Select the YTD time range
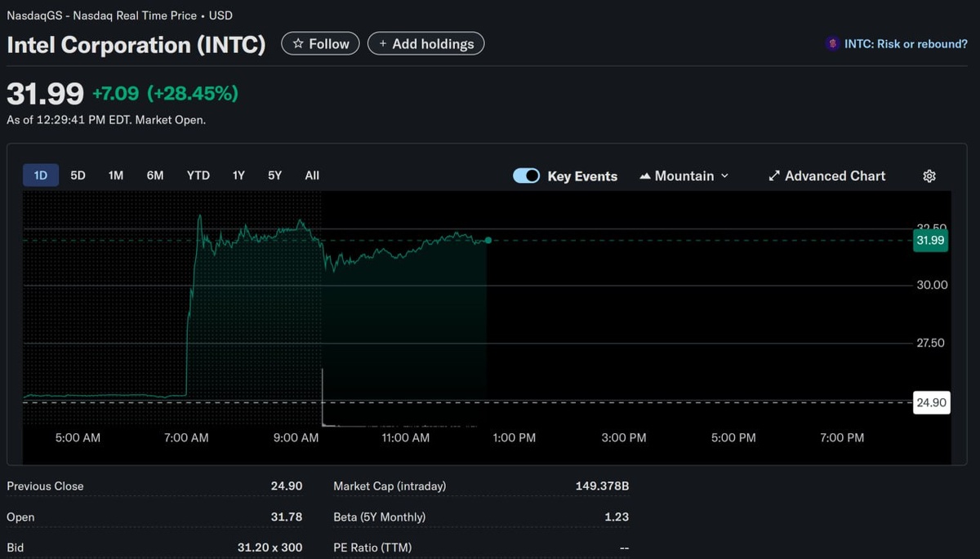Image resolution: width=980 pixels, height=559 pixels. [x=198, y=175]
